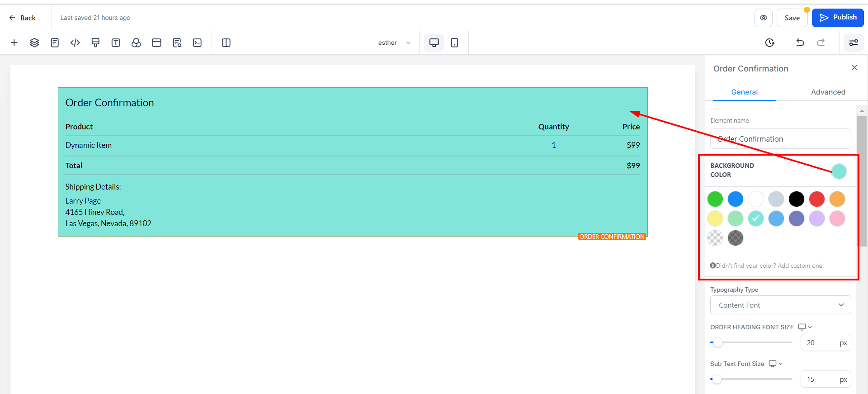Click the add element plus icon

coord(14,43)
